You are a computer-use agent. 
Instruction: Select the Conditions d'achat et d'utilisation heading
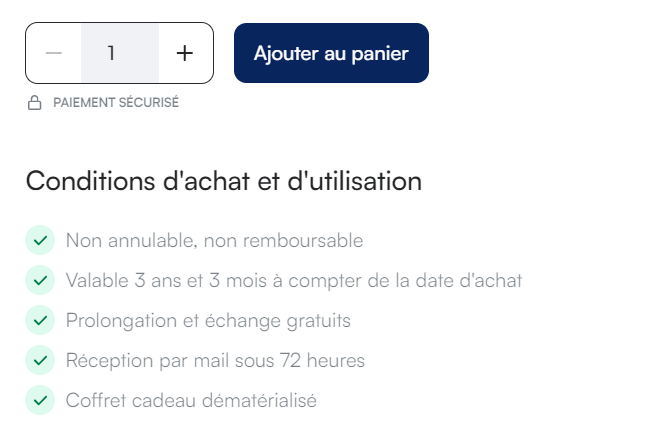tap(224, 181)
